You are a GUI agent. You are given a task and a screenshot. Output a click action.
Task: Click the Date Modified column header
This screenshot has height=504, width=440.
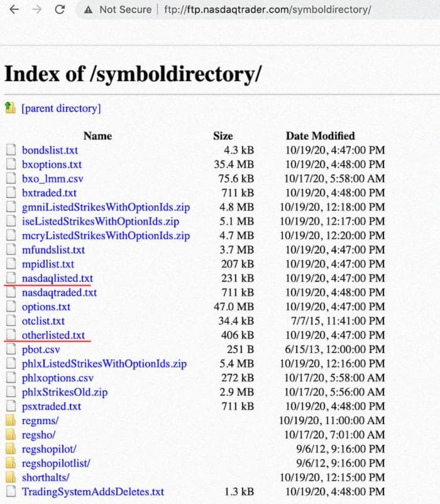pos(320,136)
